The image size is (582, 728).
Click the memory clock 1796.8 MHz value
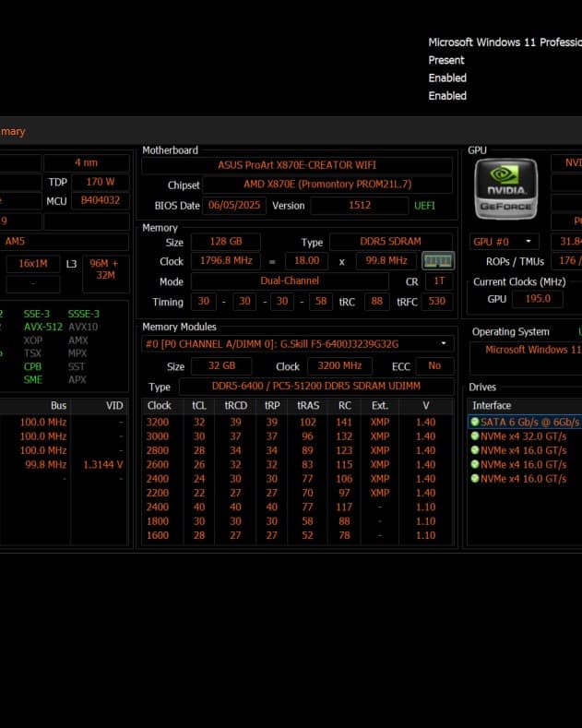[226, 260]
